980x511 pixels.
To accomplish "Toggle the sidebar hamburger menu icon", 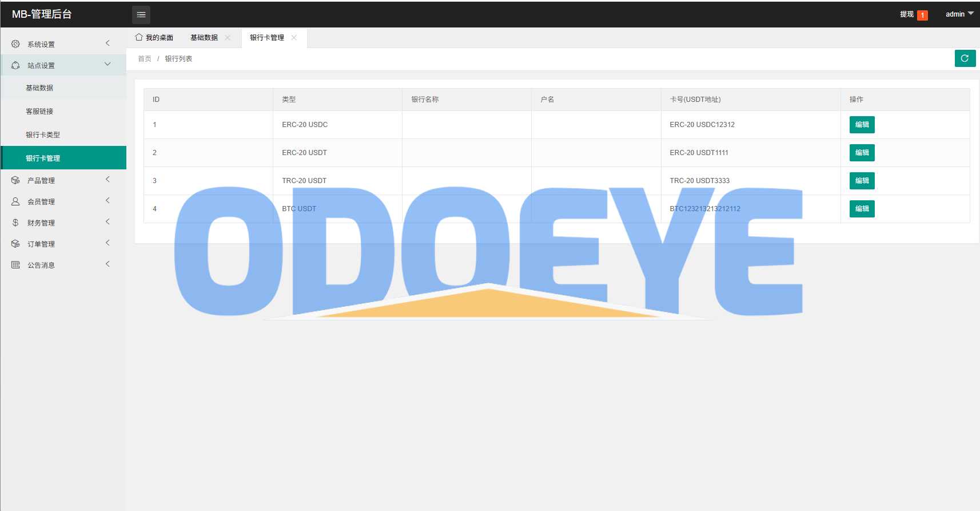I will click(141, 15).
